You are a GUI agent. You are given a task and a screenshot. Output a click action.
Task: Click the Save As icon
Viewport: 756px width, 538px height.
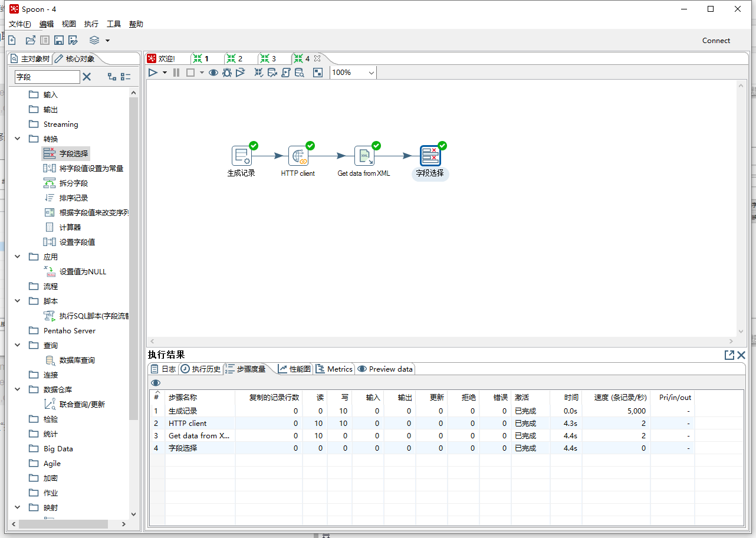click(73, 40)
